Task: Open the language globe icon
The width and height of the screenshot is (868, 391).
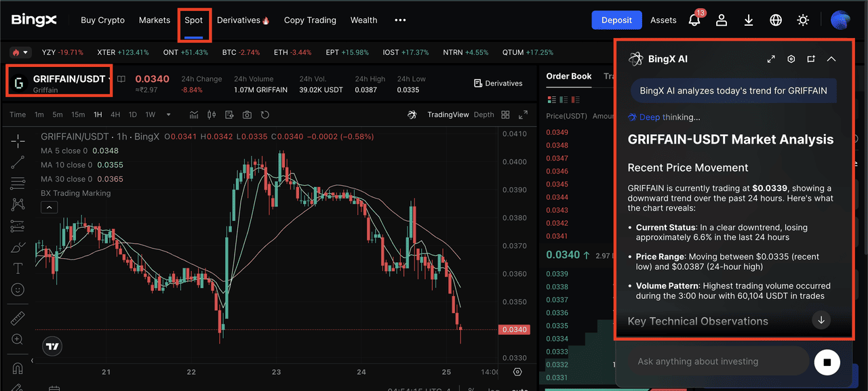Action: (776, 20)
